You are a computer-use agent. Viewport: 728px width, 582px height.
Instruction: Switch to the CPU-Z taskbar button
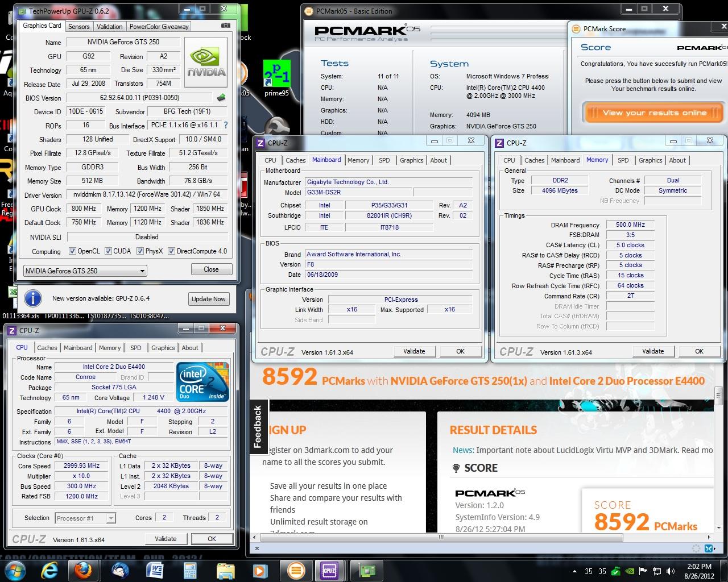(330, 569)
